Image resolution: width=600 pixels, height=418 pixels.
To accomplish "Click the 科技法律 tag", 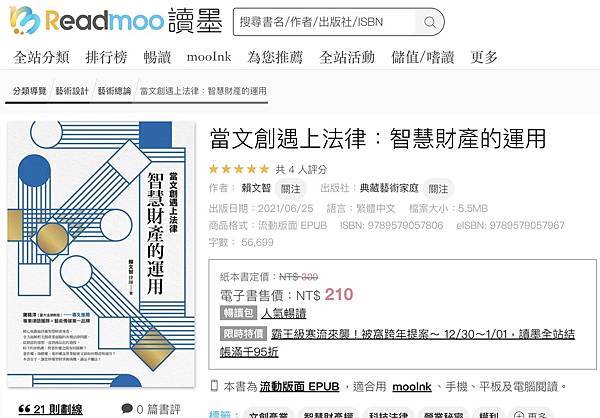I will (389, 414).
